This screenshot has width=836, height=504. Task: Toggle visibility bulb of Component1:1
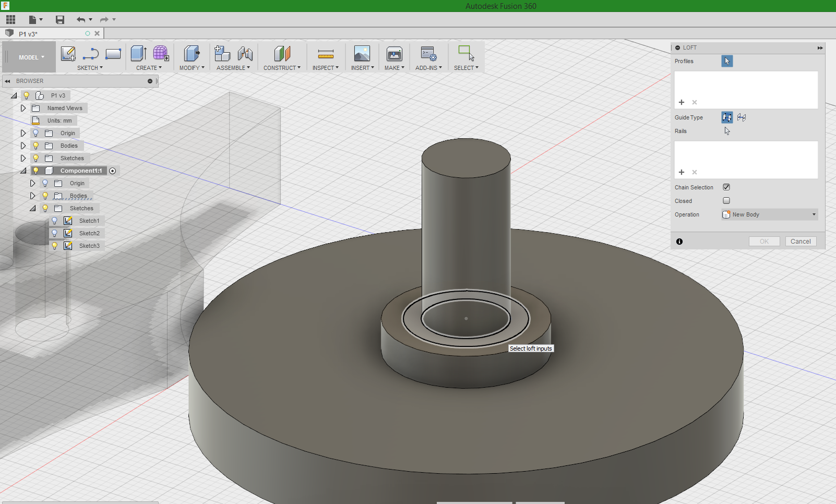pos(35,171)
